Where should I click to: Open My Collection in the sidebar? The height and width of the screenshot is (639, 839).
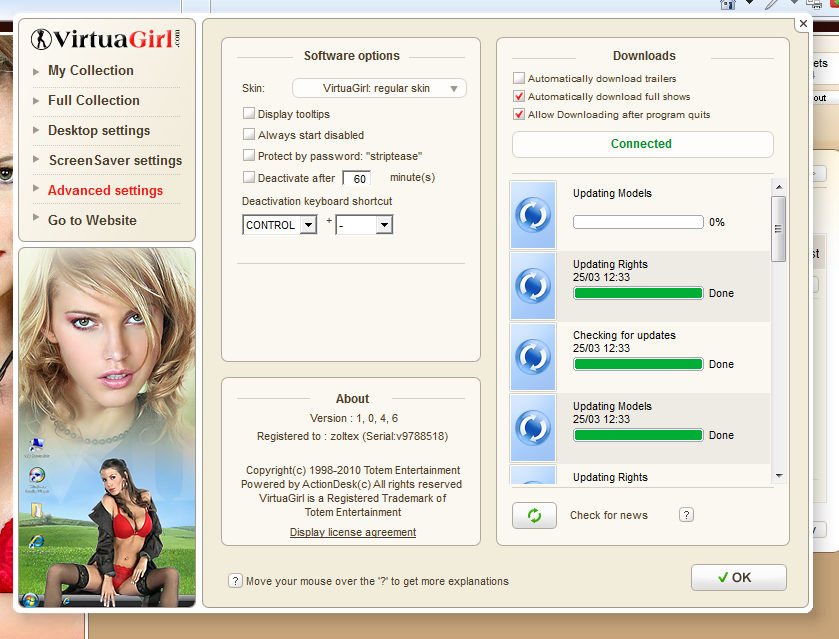coord(90,71)
